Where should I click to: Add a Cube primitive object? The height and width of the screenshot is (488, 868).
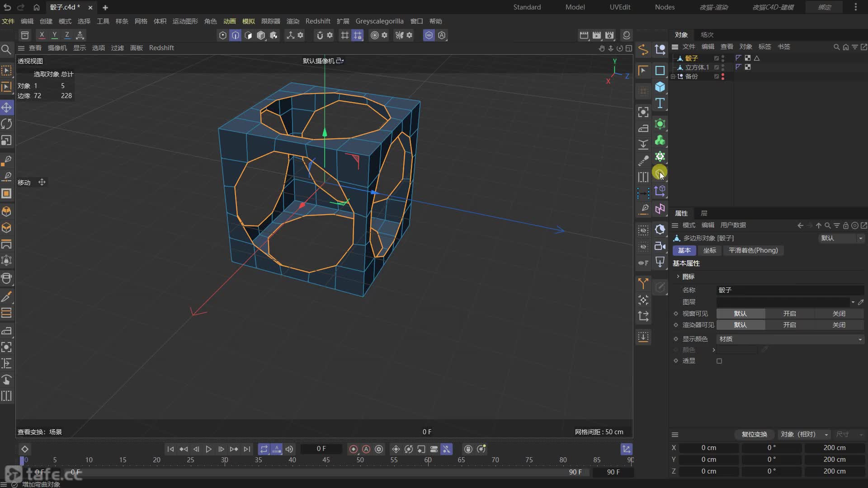(660, 87)
